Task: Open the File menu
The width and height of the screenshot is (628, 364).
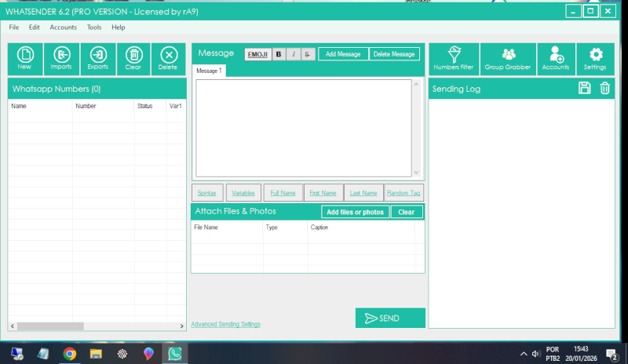Action: (x=14, y=27)
